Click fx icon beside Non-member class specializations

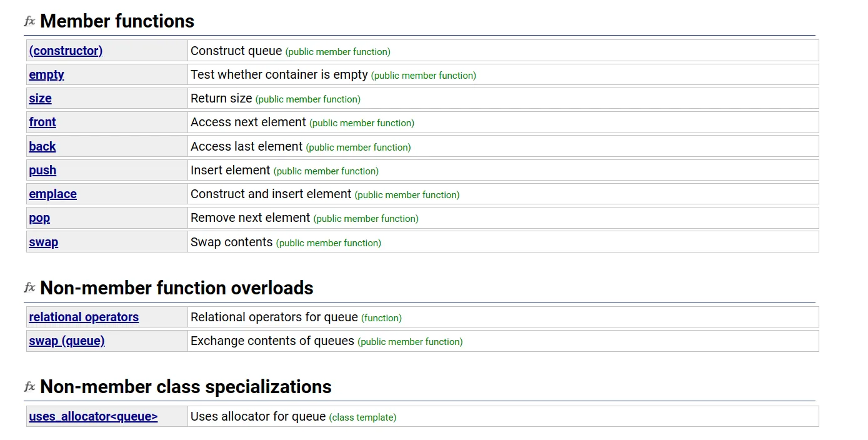[29, 387]
